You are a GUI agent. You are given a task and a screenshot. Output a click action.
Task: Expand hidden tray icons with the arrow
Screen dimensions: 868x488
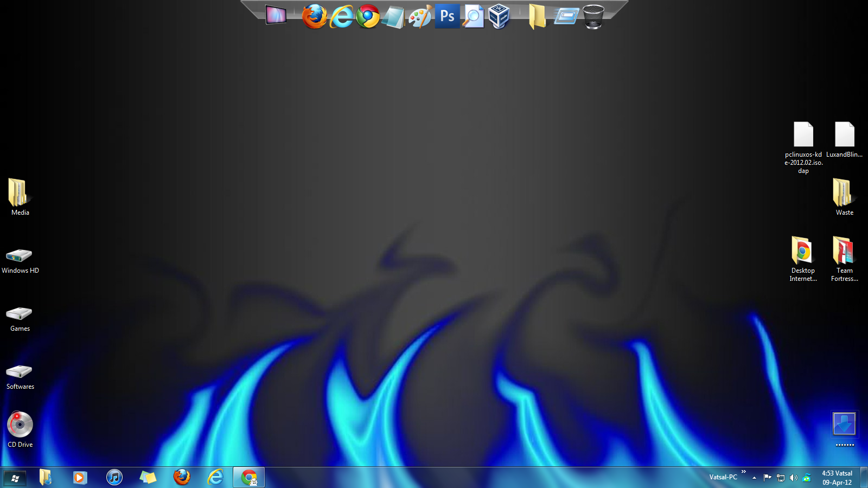click(754, 478)
